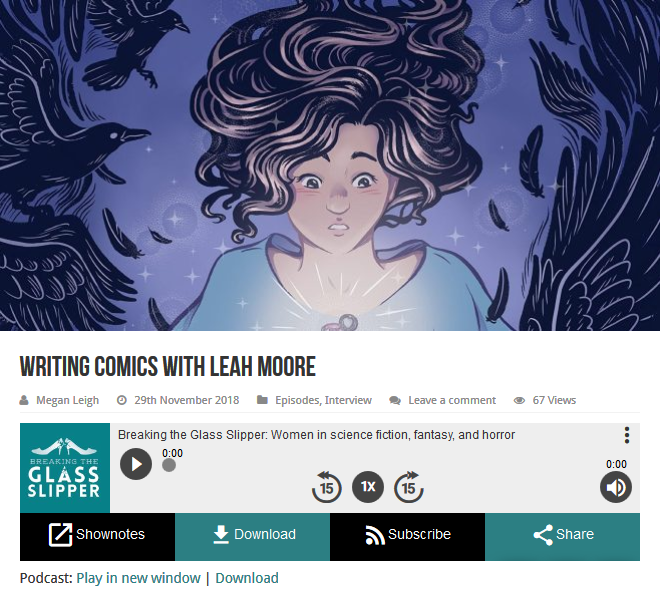Screen dimensions: 660x600
Task: Click the Breaking the Glass Slipper logo thumbnail
Action: [65, 468]
